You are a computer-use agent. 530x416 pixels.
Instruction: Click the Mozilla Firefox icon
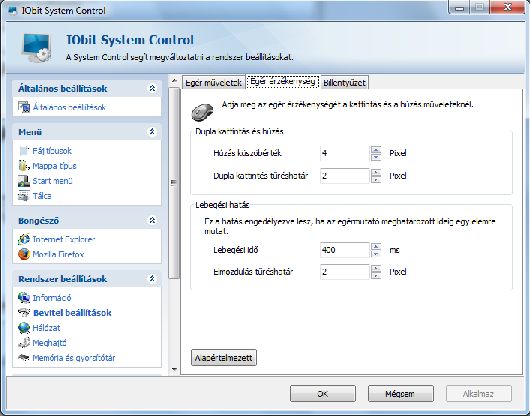pyautogui.click(x=24, y=254)
